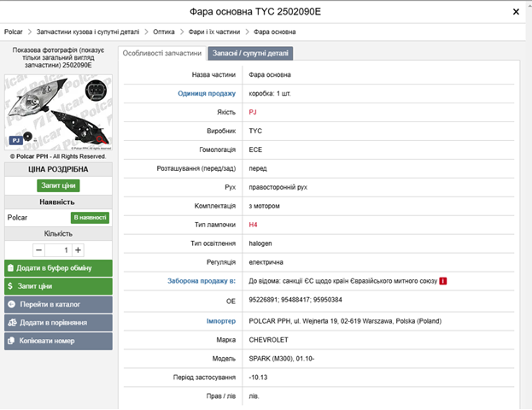
Task: Click the з мотором equipment value
Action: [265, 206]
